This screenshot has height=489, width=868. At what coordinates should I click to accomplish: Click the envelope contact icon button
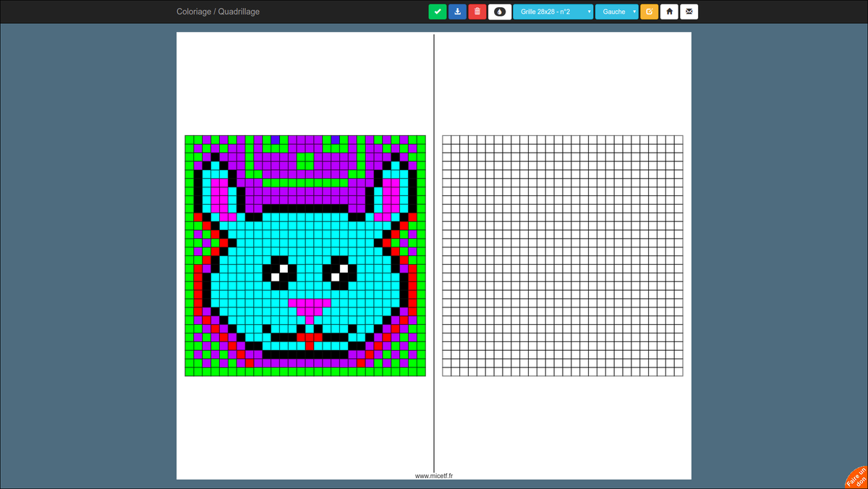[689, 12]
